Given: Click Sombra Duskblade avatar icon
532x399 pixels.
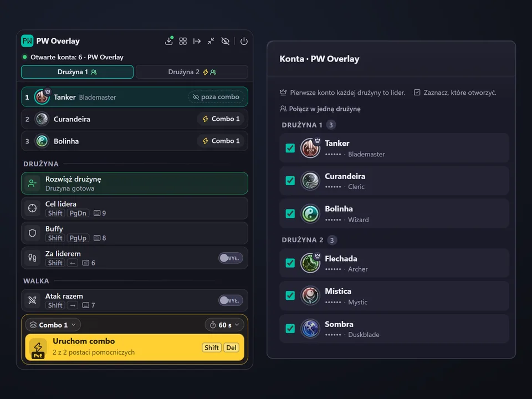Looking at the screenshot, I should pos(310,329).
